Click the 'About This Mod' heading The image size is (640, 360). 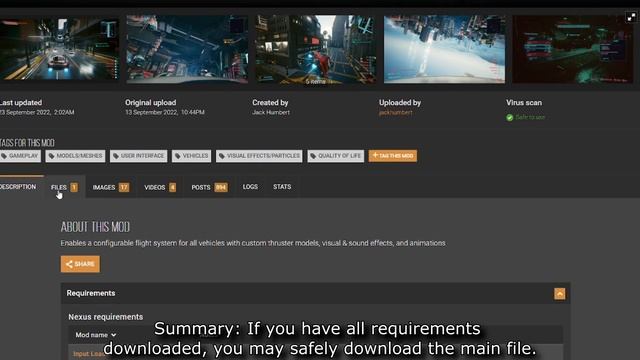coord(95,227)
